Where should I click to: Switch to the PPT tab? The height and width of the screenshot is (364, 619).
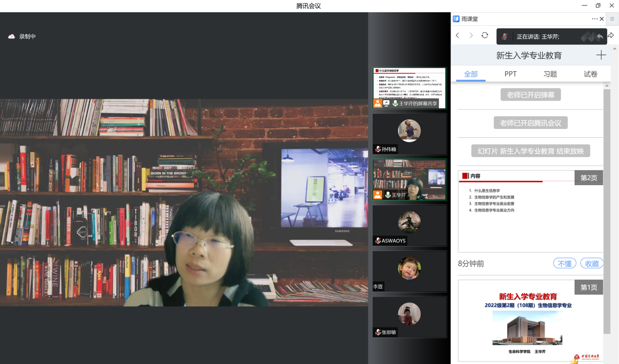click(x=511, y=74)
